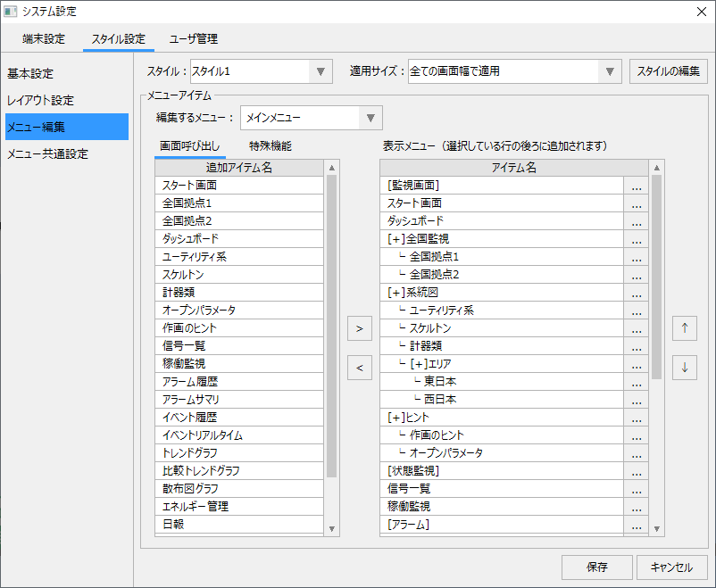Switch to the 特殊機能 tab
The image size is (716, 588).
click(x=270, y=145)
